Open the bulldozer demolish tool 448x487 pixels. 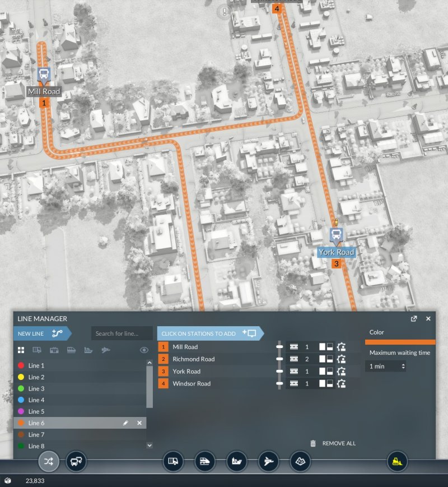[x=397, y=462]
